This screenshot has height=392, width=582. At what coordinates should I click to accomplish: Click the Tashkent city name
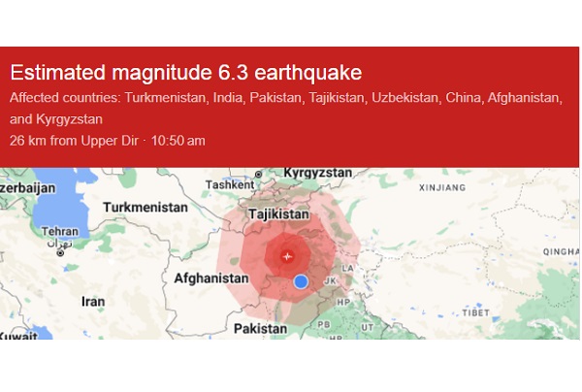click(x=230, y=185)
